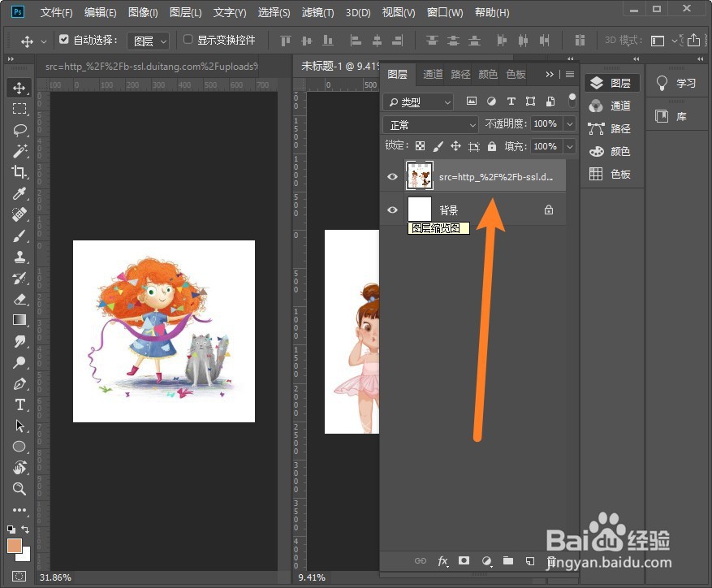712x588 pixels.
Task: Switch to the 路径 tab
Action: [460, 74]
